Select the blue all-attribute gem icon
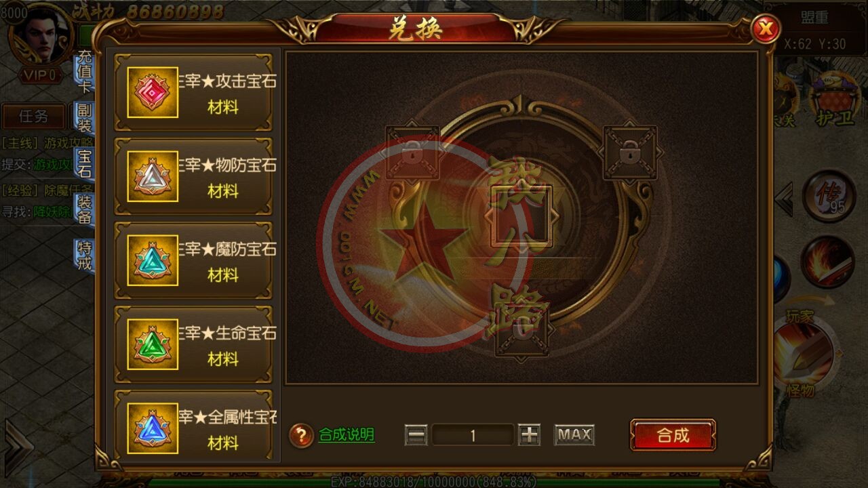868x488 pixels. pos(153,428)
